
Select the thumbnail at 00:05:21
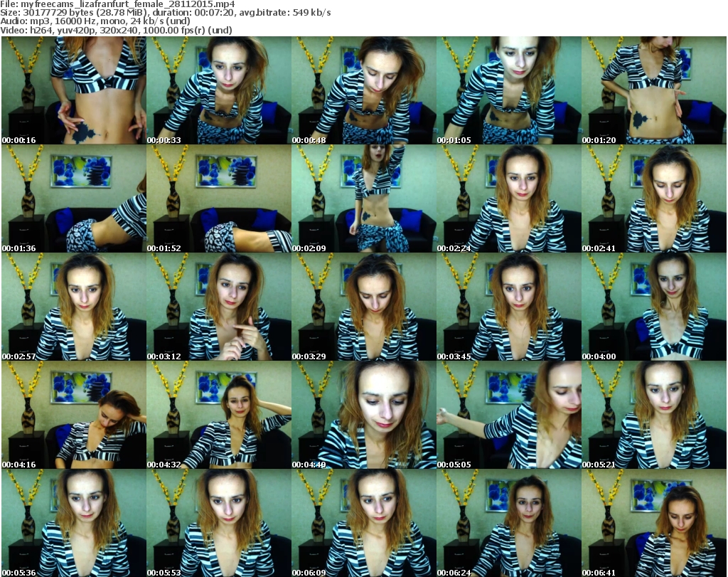pyautogui.click(x=654, y=415)
